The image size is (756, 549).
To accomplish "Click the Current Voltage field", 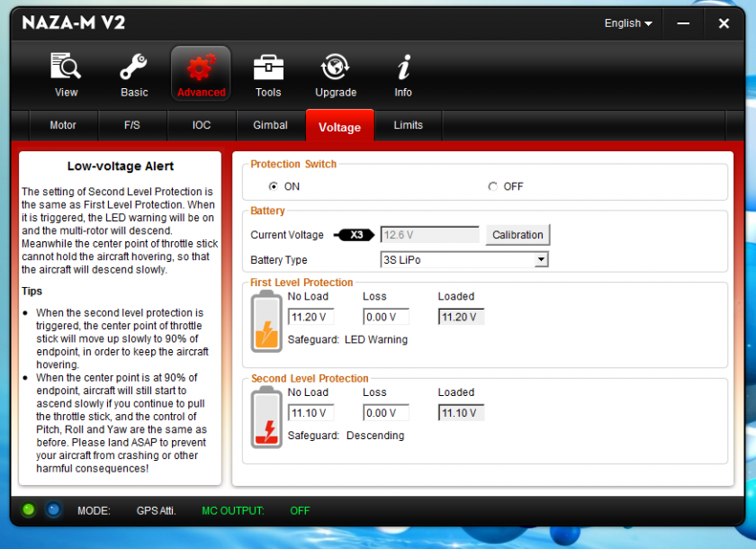I will (x=429, y=235).
